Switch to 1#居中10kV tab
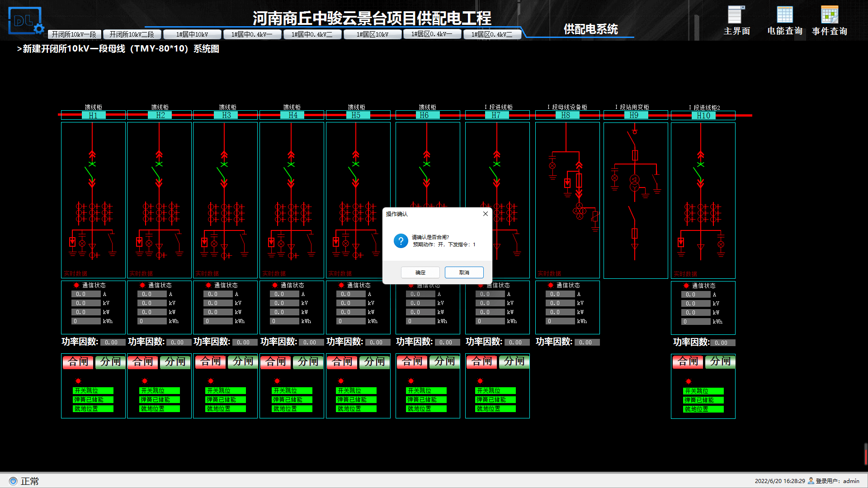868x488 pixels. click(192, 34)
